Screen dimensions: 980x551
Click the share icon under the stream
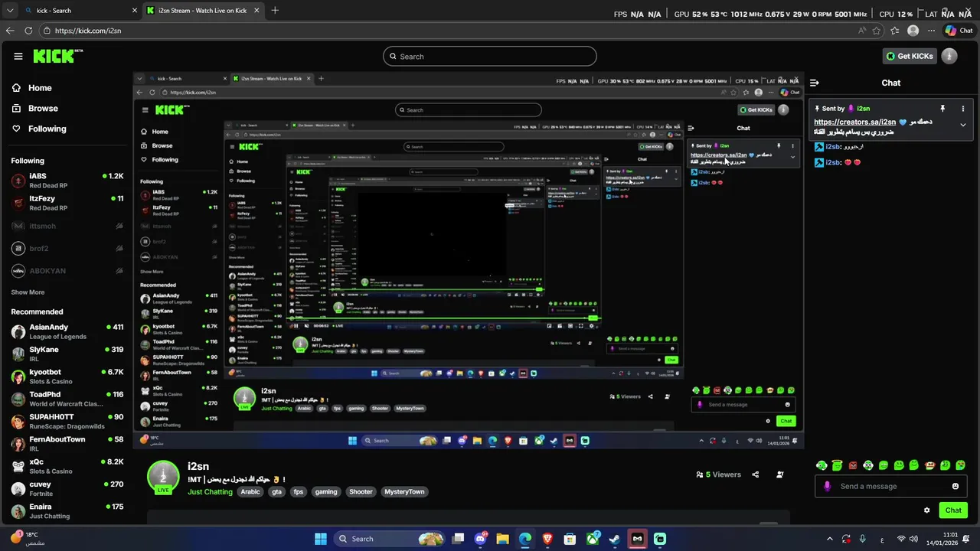(755, 474)
